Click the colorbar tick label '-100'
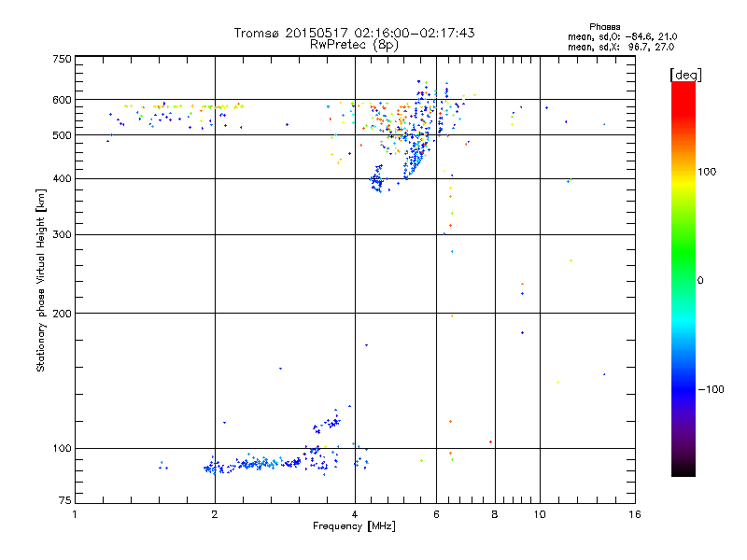 [711, 389]
